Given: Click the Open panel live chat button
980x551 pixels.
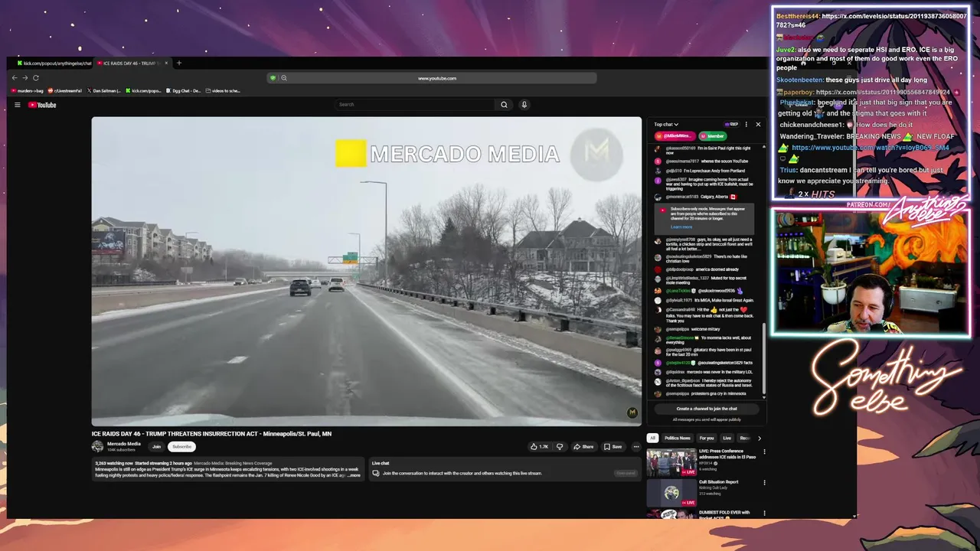Looking at the screenshot, I should [x=626, y=473].
